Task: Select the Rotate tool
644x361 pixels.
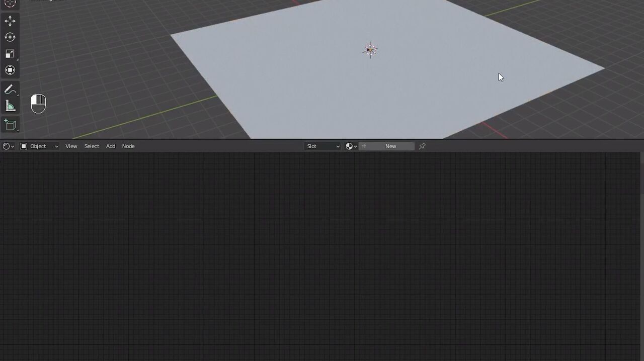Action: (10, 37)
